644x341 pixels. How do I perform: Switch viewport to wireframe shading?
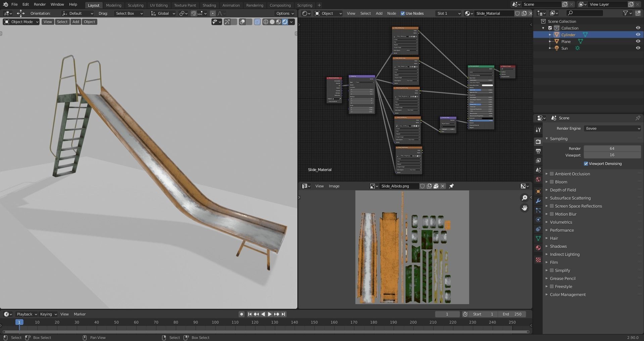(x=266, y=22)
